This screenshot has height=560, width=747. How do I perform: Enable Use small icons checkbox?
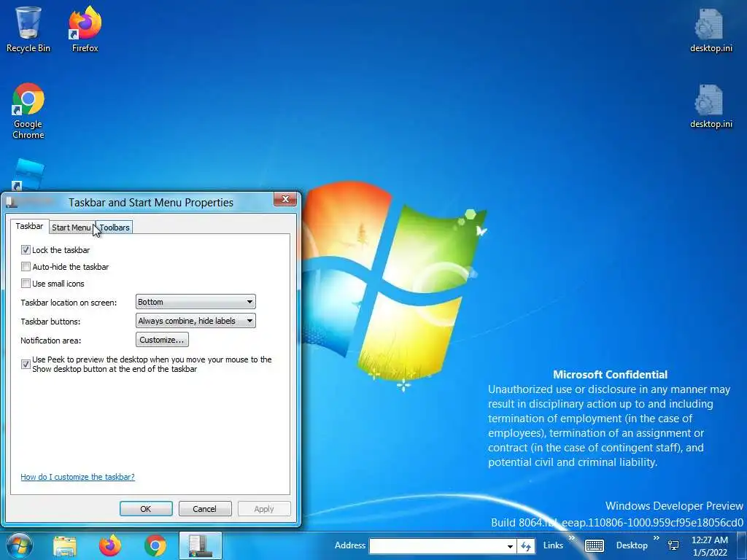tap(26, 284)
